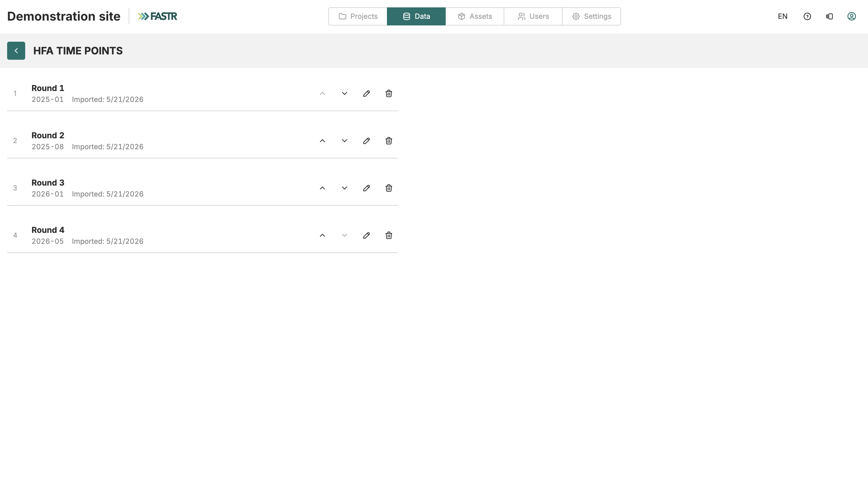The image size is (868, 482).
Task: Move Round 2 up with the chevron
Action: coord(322,141)
